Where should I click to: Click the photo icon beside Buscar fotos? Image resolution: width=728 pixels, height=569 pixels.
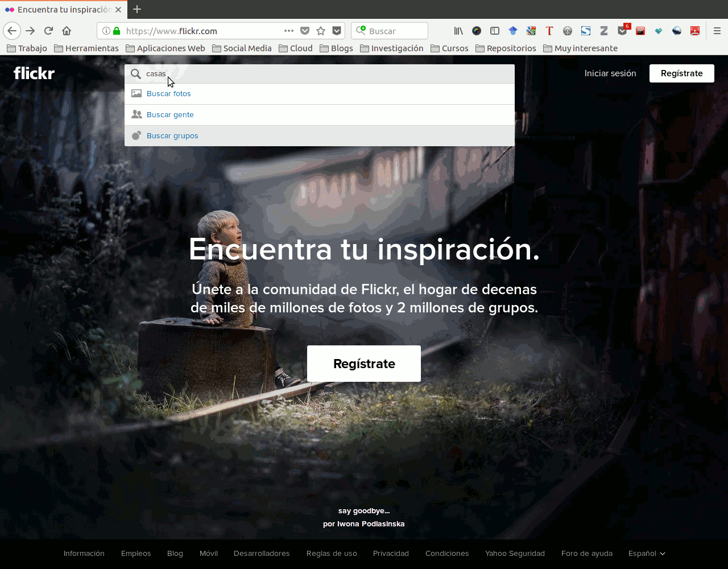point(136,93)
